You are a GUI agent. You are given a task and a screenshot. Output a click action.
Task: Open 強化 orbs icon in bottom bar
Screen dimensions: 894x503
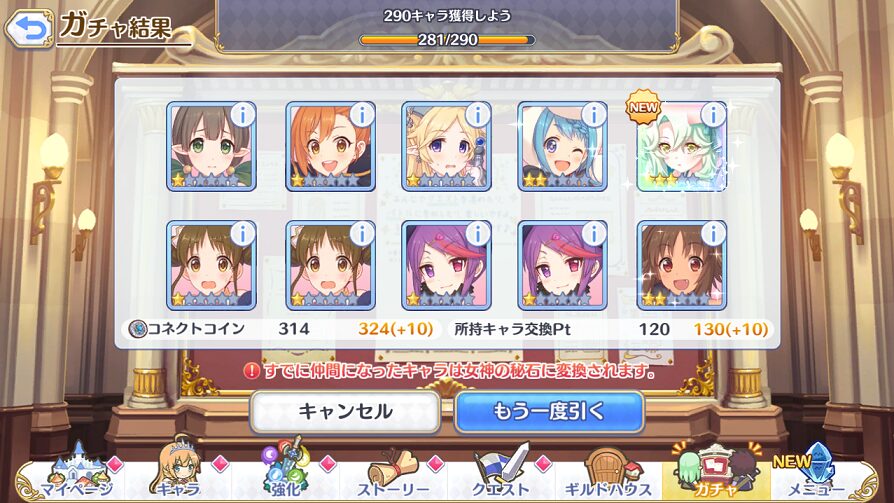coord(286,469)
